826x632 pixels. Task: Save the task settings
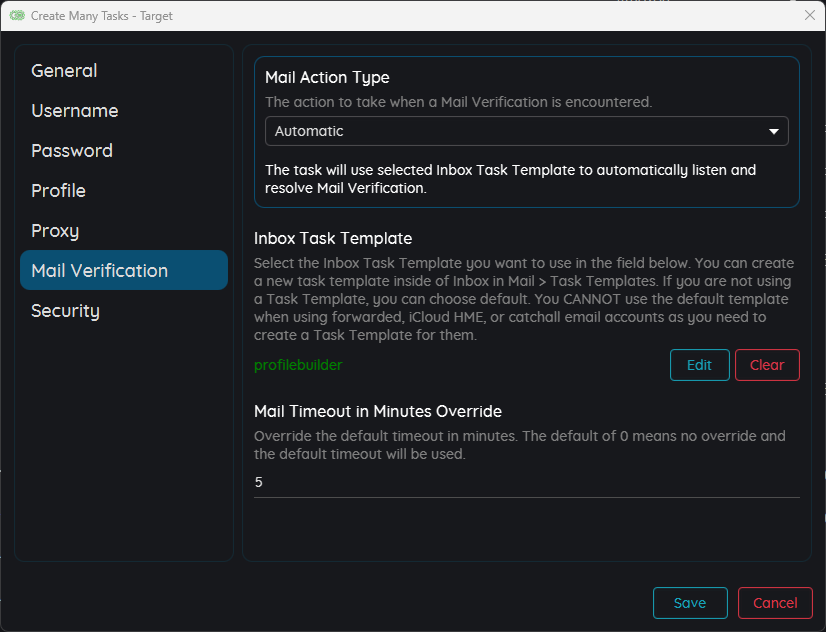(690, 603)
